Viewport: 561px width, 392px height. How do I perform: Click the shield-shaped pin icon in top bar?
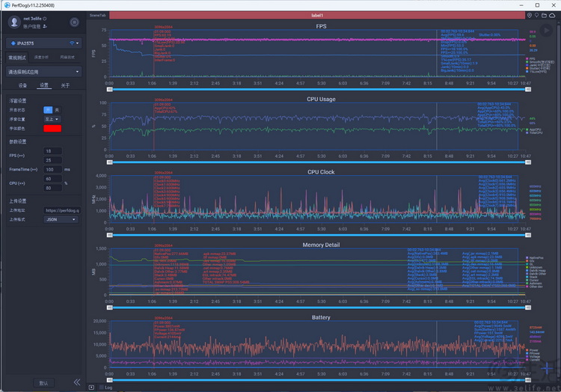(x=530, y=16)
